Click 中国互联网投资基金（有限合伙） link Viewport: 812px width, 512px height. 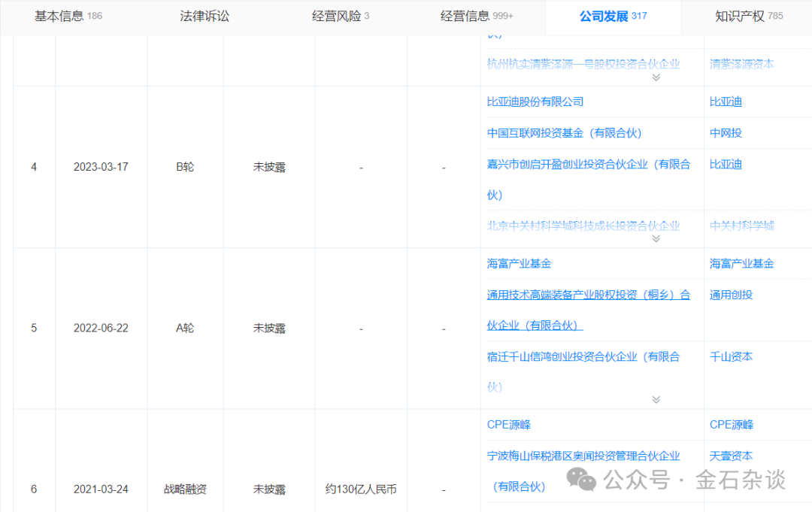(x=564, y=133)
